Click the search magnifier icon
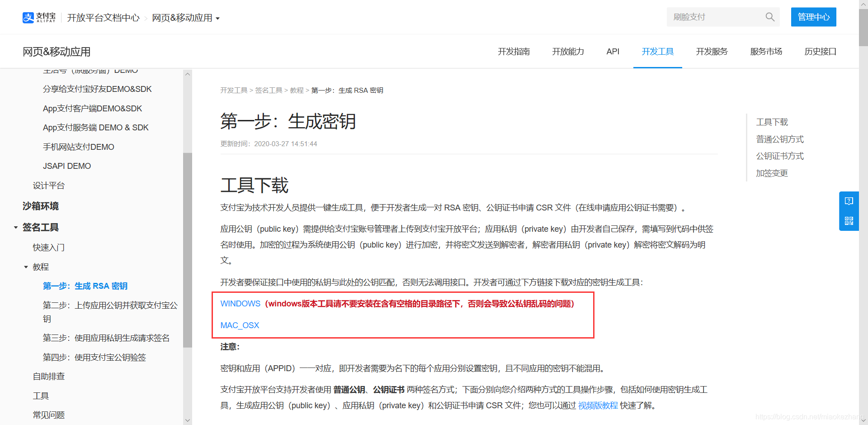Image resolution: width=868 pixels, height=425 pixels. 770,17
